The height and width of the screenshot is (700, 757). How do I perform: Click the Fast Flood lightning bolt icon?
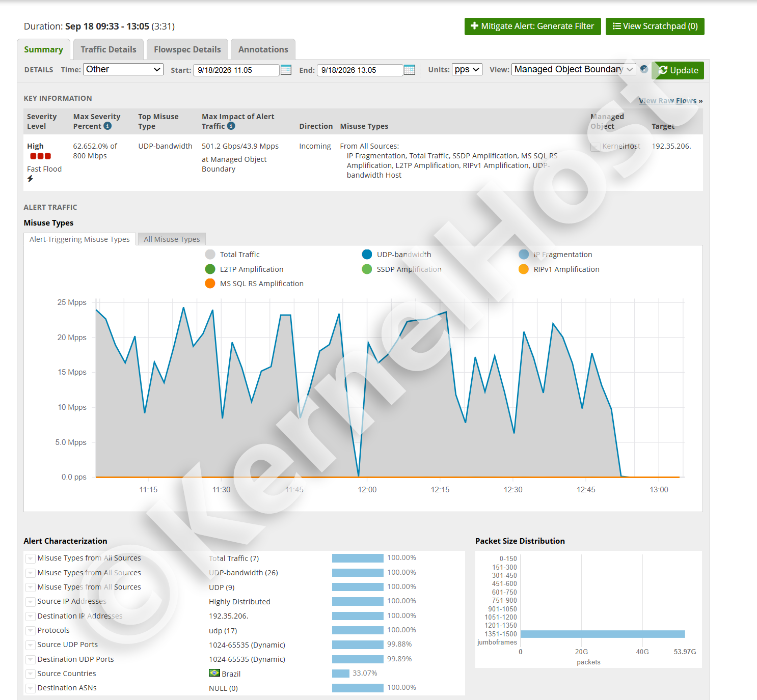(30, 179)
